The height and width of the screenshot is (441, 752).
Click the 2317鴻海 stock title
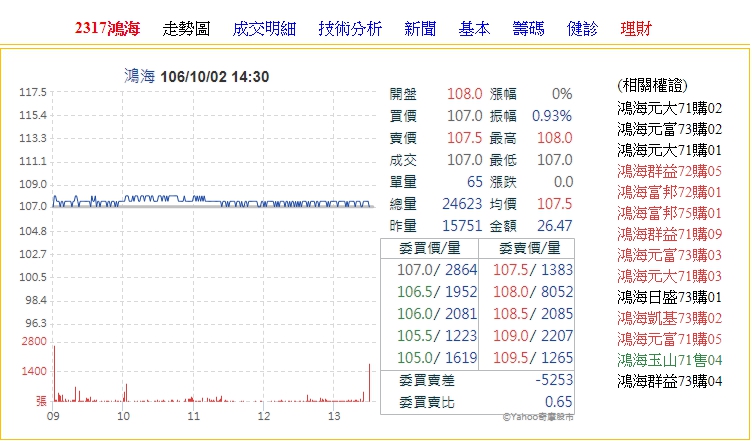click(x=107, y=29)
